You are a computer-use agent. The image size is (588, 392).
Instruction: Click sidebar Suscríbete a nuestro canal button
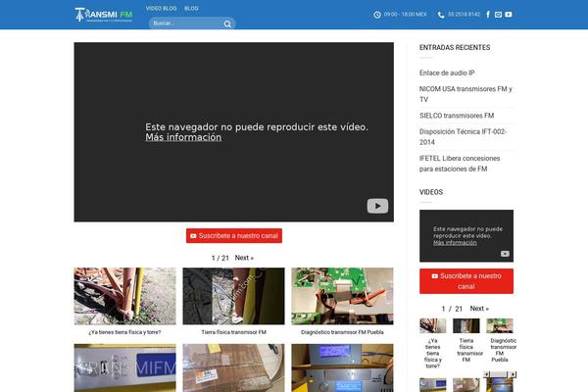[x=466, y=281]
